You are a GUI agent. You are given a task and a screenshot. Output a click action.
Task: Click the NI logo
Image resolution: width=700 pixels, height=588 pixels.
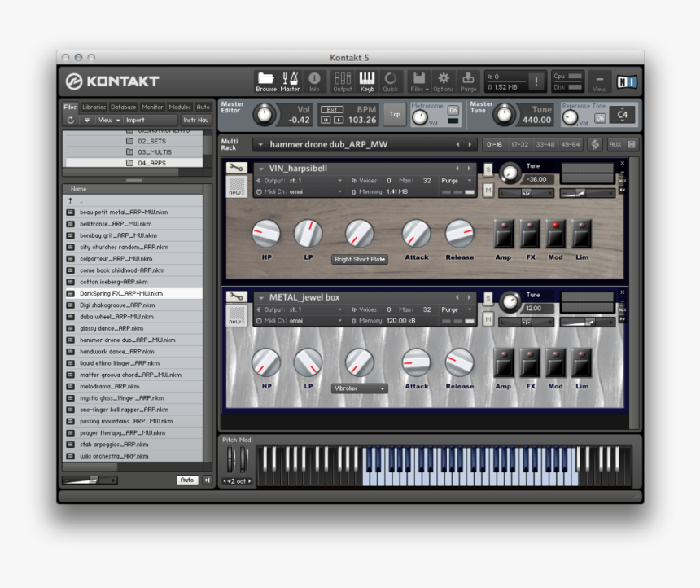[x=626, y=81]
